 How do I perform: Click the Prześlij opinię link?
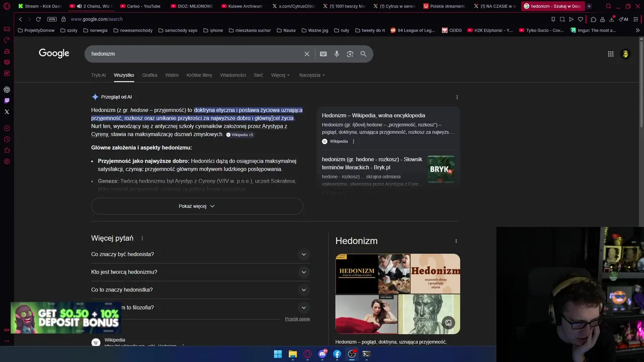pyautogui.click(x=297, y=319)
